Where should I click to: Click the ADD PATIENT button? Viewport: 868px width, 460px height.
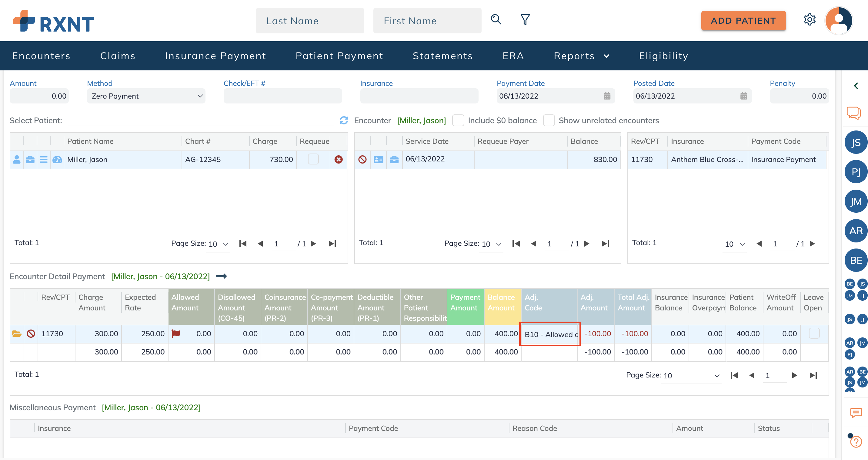[x=743, y=21]
